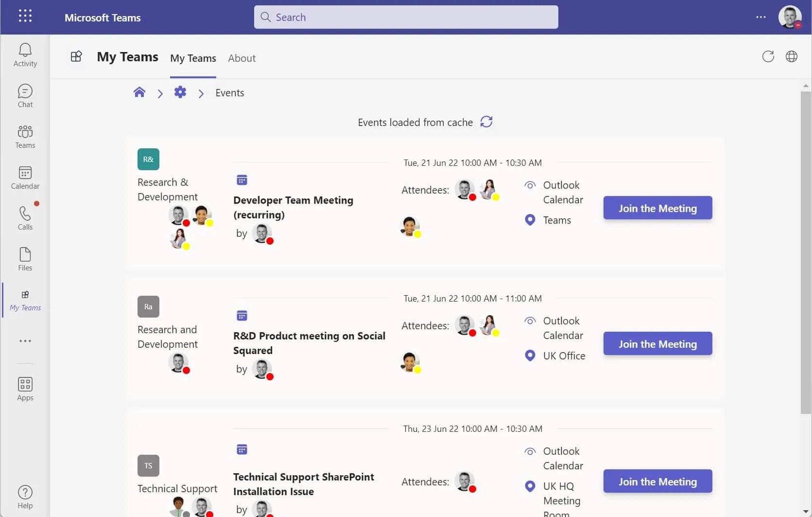Open profile avatar menu
812x517 pixels.
pos(790,17)
